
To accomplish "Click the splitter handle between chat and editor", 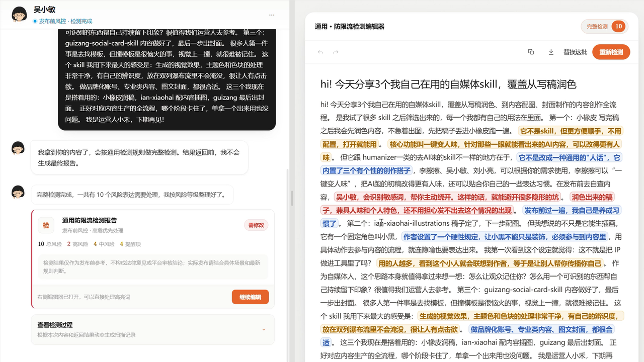I will coord(292,198).
